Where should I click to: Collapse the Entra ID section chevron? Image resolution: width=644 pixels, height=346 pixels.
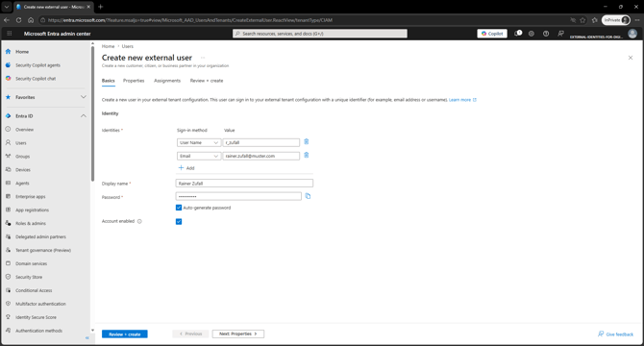pos(84,116)
